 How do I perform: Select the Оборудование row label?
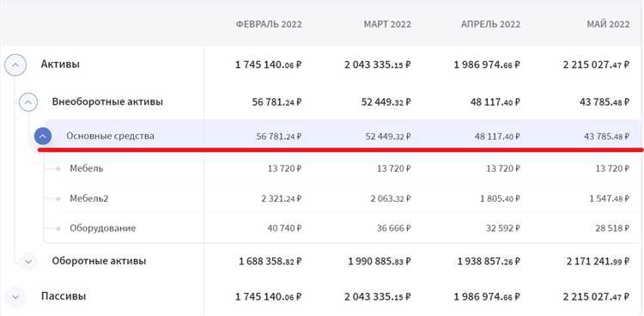click(103, 228)
